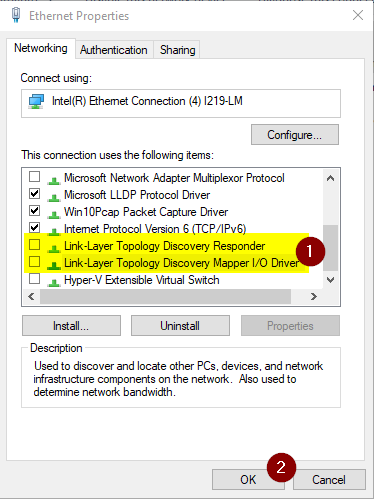Image resolution: width=374 pixels, height=499 pixels.
Task: Click the Uninstall button
Action: pyautogui.click(x=180, y=326)
